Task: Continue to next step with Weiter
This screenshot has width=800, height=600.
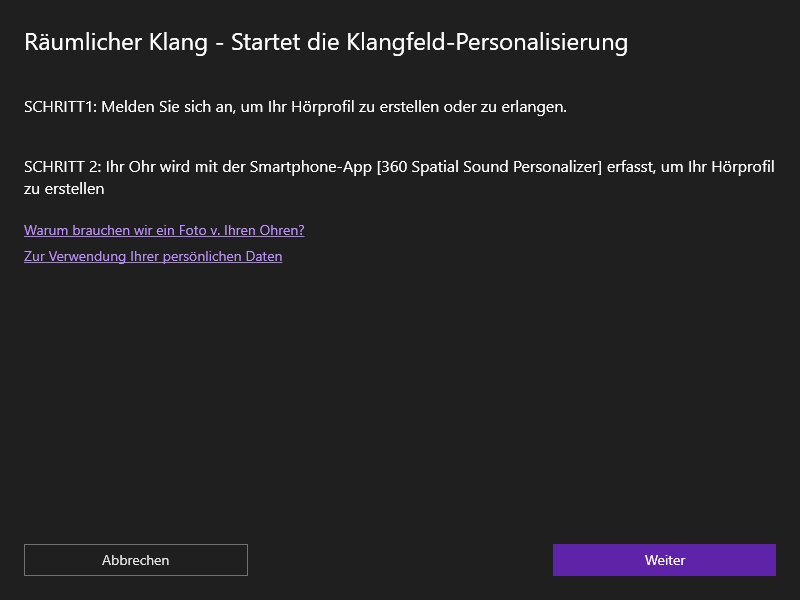Action: (664, 560)
